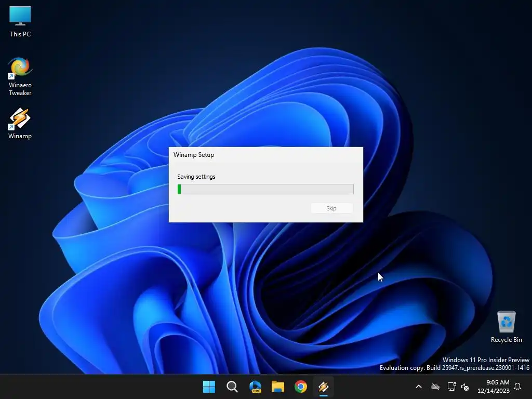The image size is (532, 399).
Task: Show hidden system tray icons
Action: 419,387
